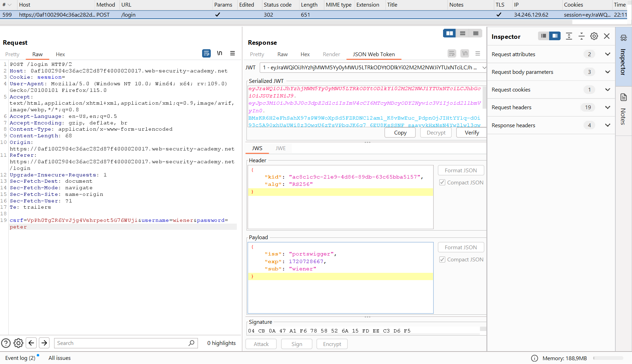The height and width of the screenshot is (364, 632).
Task: Open Request panel hamburger menu
Action: pos(233,53)
